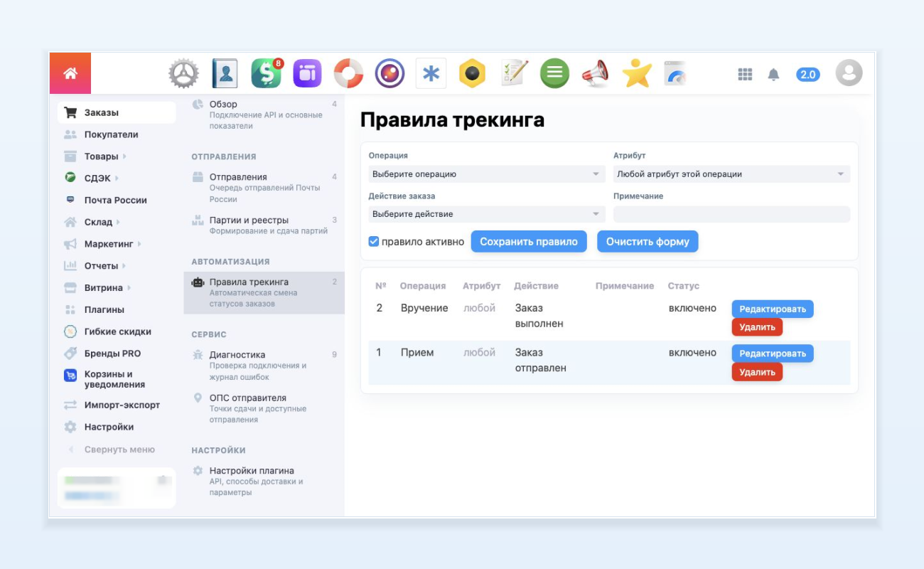Screen dimensions: 924x569
Task: Expand the Товары submenu arrow
Action: (x=124, y=156)
